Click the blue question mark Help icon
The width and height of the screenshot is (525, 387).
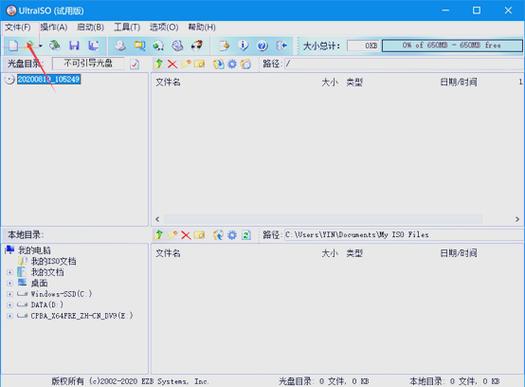pos(262,45)
